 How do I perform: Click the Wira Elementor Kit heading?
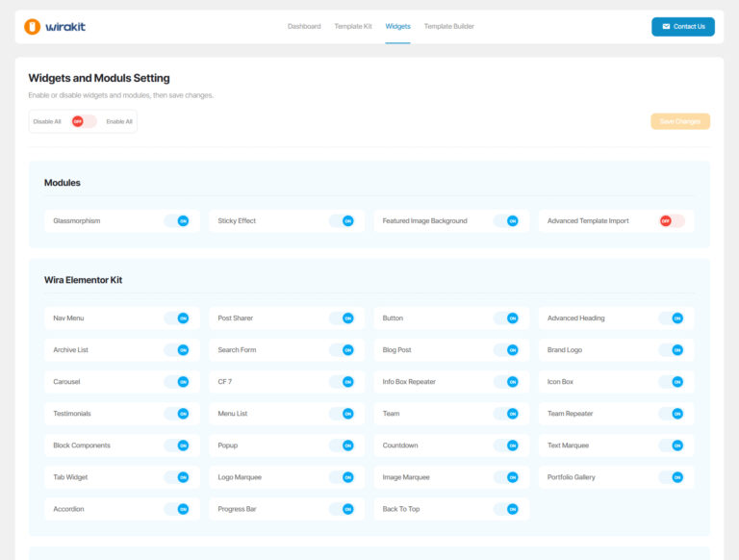(83, 280)
